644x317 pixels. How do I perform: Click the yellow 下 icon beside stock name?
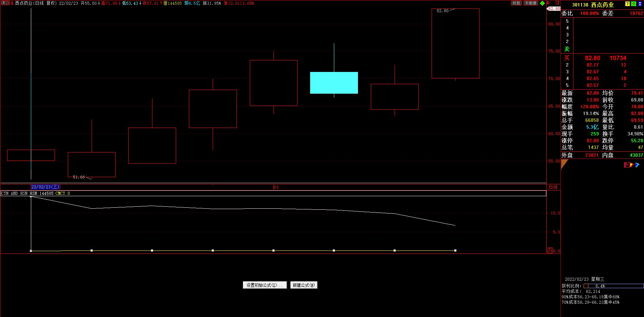(627, 4)
